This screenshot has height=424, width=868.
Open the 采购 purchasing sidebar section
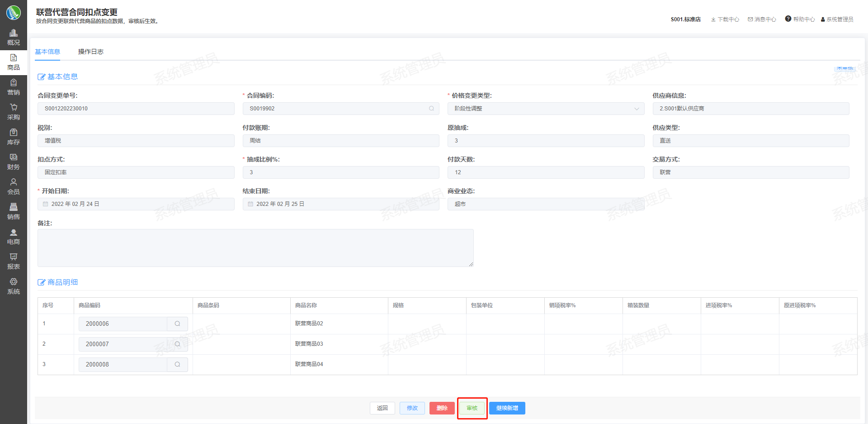pyautogui.click(x=14, y=112)
